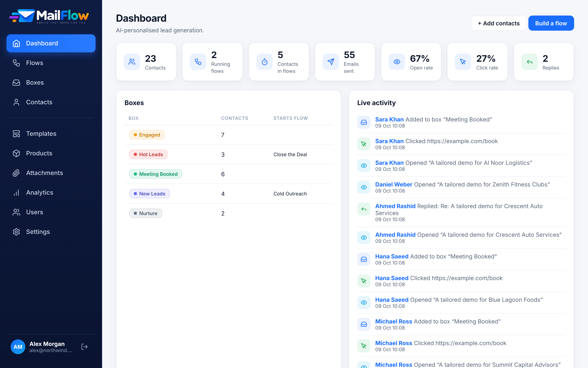Click the MailFlow logo

click(49, 16)
